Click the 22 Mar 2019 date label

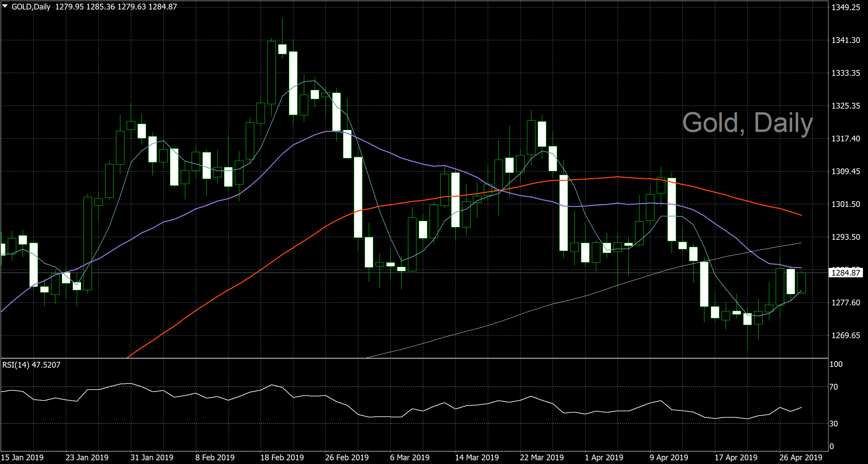pyautogui.click(x=542, y=458)
